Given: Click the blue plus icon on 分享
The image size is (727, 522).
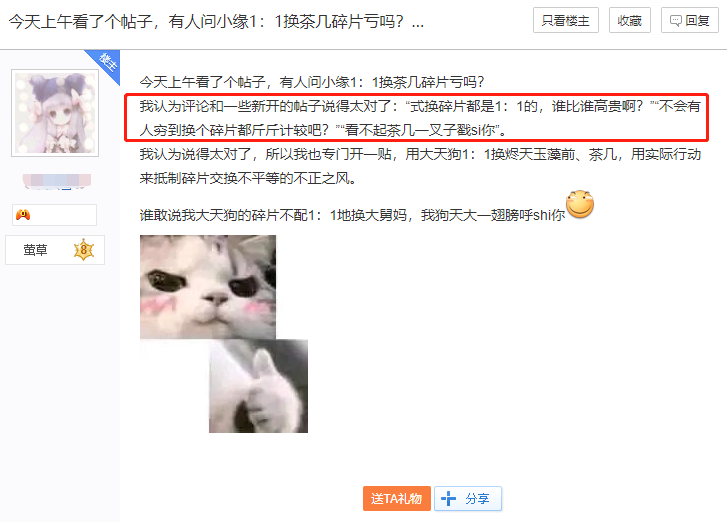Looking at the screenshot, I should (448, 498).
